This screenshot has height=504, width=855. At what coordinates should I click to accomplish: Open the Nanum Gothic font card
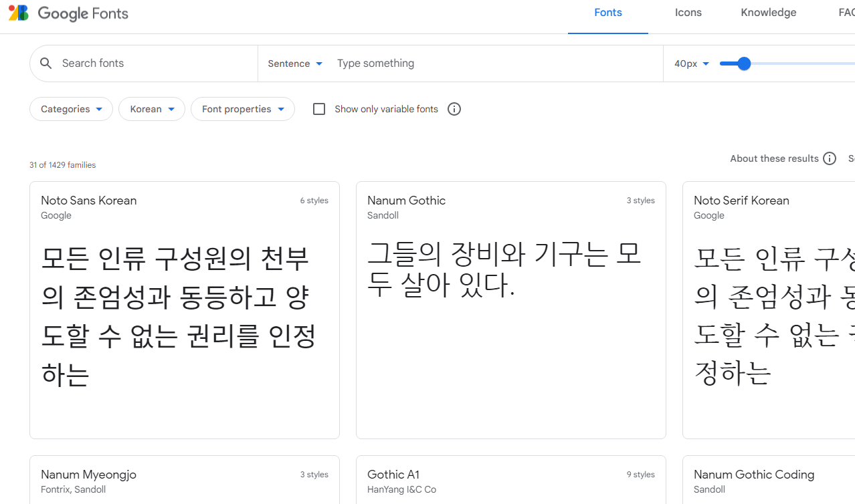point(511,310)
